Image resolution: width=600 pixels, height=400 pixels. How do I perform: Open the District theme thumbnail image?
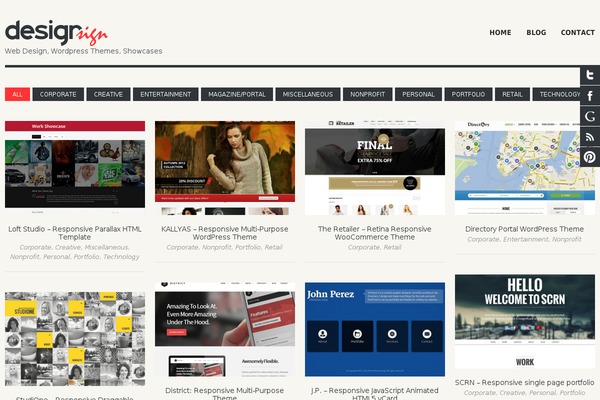pos(225,330)
